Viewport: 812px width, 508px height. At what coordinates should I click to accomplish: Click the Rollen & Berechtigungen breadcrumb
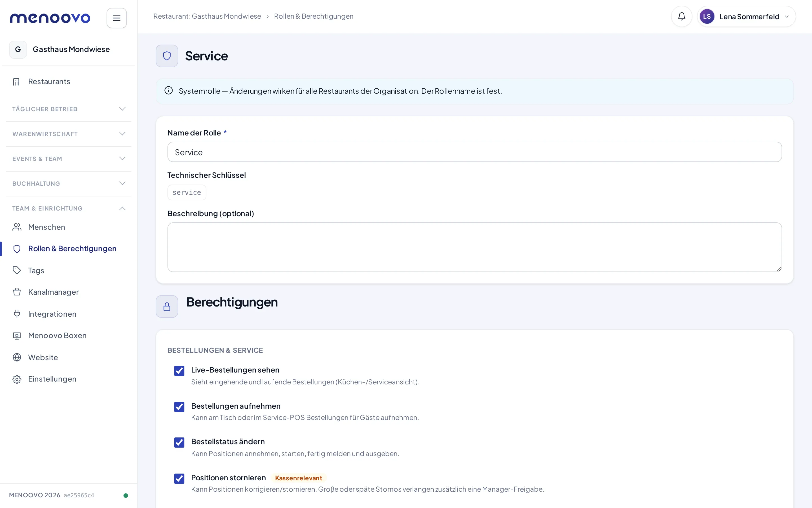(x=314, y=16)
